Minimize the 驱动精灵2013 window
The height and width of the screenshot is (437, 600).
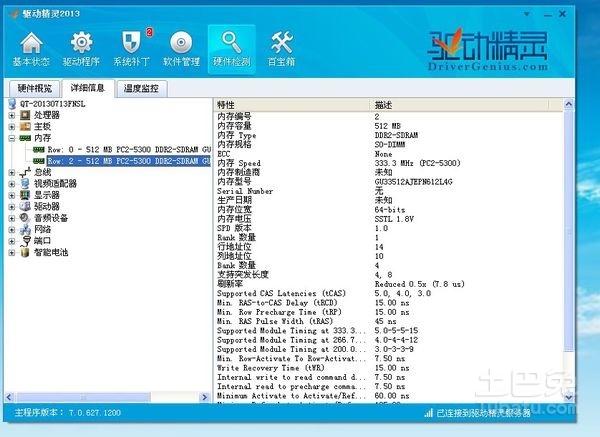click(x=548, y=14)
